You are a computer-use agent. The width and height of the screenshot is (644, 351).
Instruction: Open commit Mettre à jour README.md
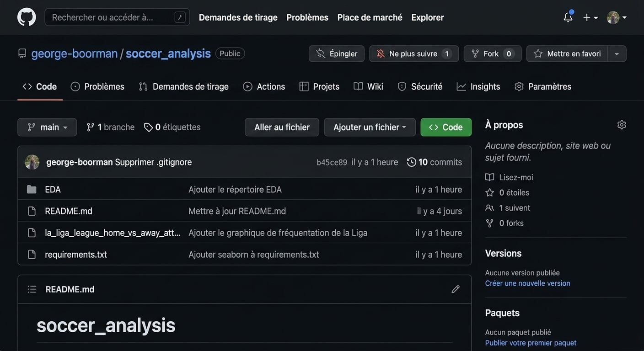click(237, 211)
